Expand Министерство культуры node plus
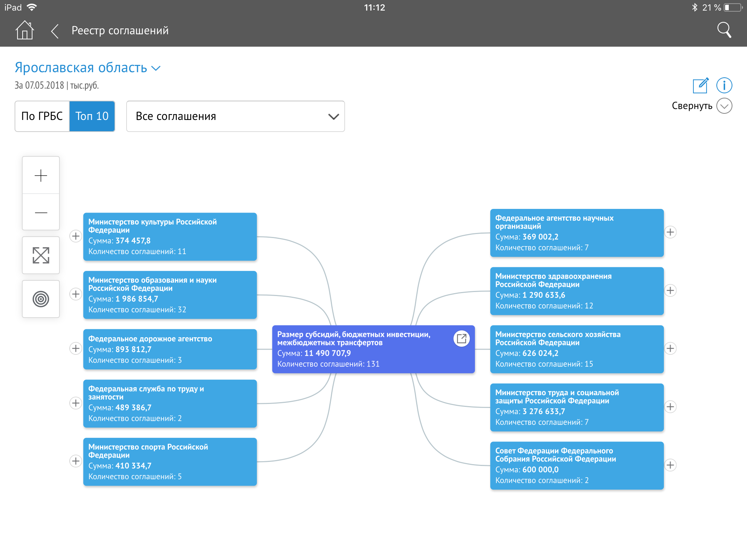 coord(76,236)
